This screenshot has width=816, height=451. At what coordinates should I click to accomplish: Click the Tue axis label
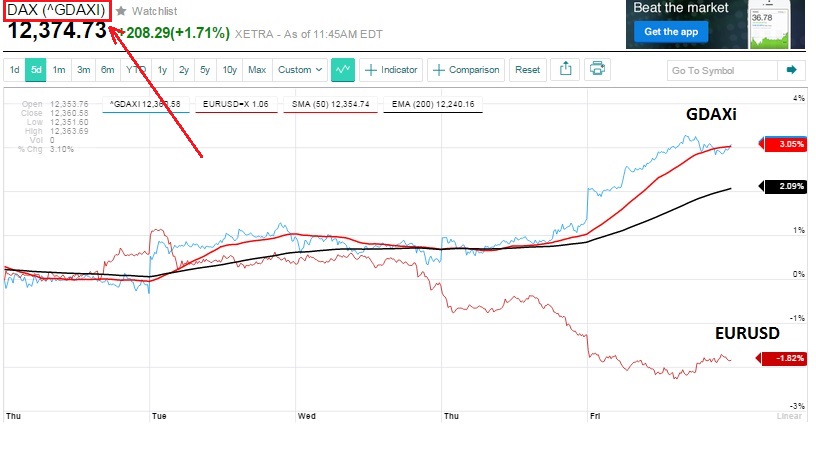pos(159,416)
